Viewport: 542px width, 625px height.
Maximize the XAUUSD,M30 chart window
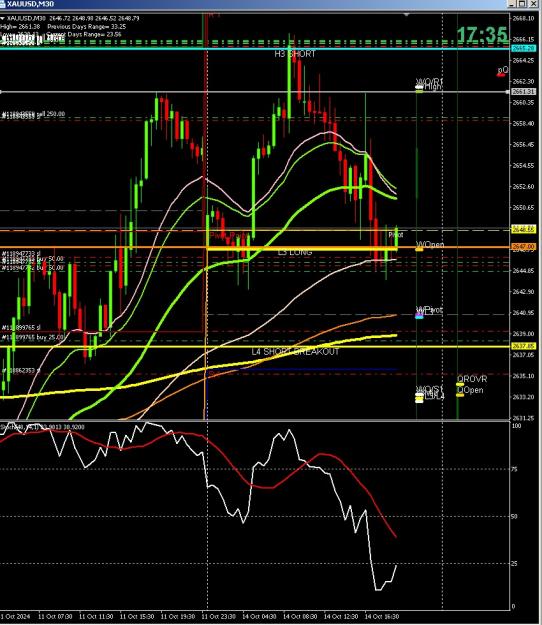tap(522, 4)
